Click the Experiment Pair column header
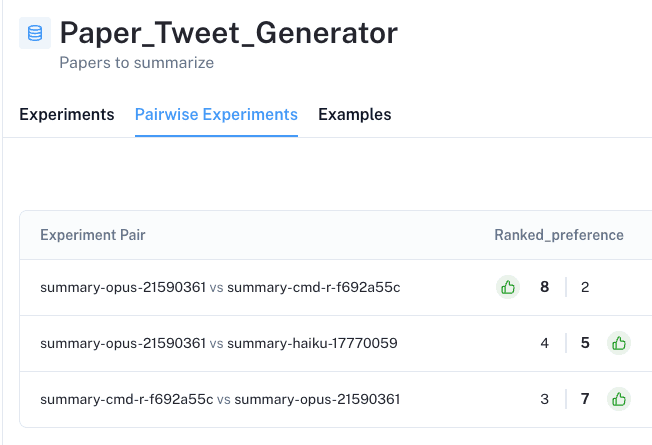Image resolution: width=652 pixels, height=445 pixels. 93,235
